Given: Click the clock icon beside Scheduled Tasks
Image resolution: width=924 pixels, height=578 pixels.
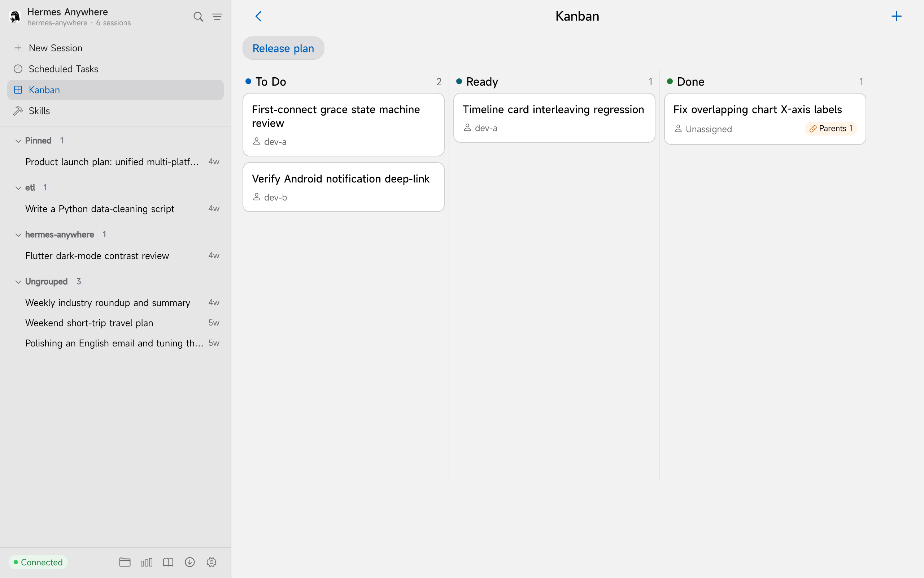Looking at the screenshot, I should [x=18, y=69].
